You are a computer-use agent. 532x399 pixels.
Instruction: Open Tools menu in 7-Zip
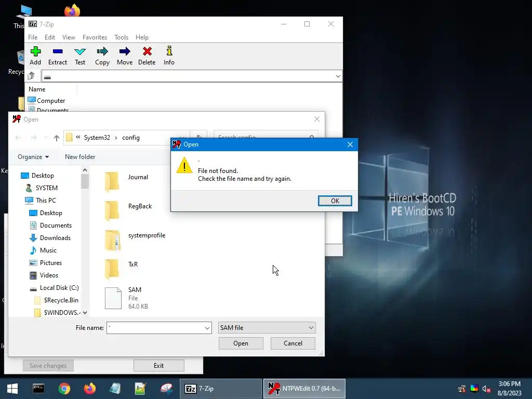pos(121,37)
